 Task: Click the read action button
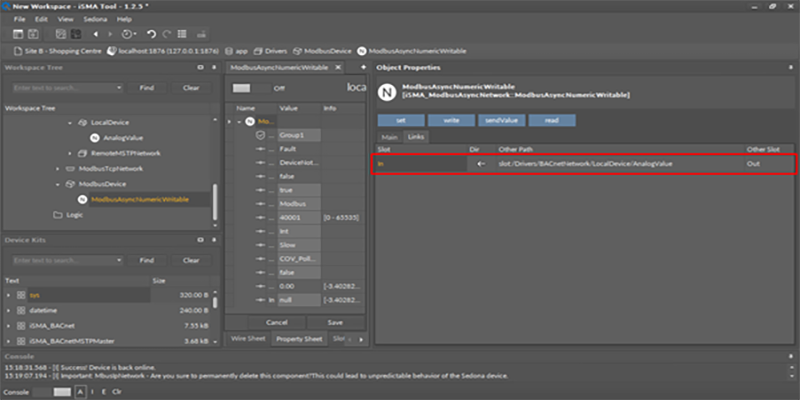(x=552, y=120)
